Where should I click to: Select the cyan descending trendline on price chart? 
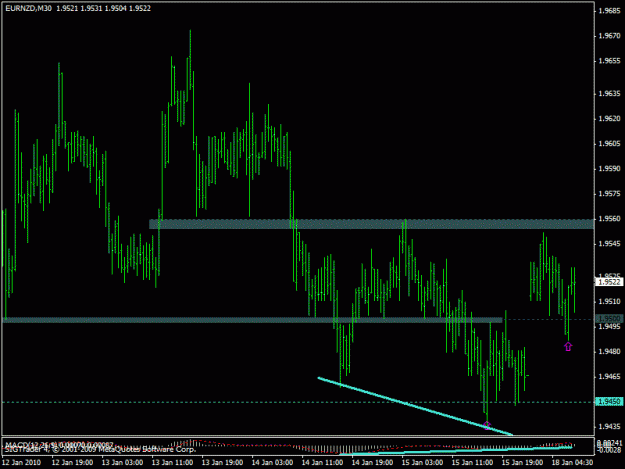coord(415,406)
